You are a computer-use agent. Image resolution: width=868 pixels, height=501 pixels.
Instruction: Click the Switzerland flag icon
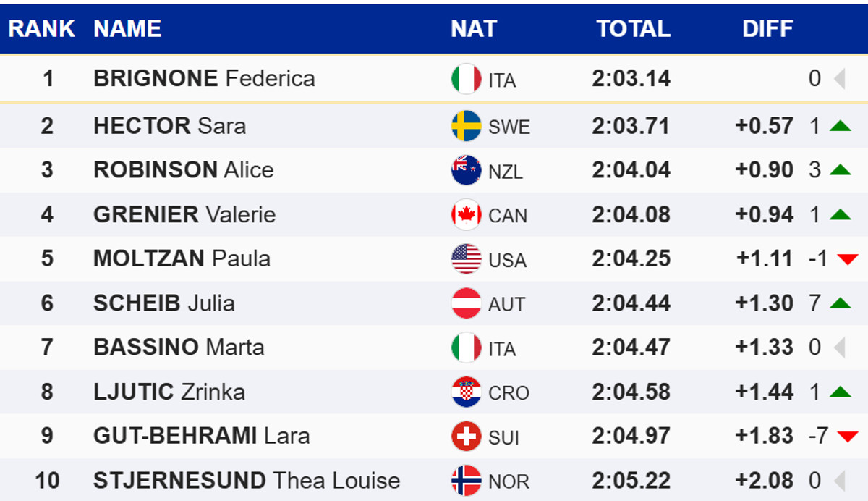(466, 437)
